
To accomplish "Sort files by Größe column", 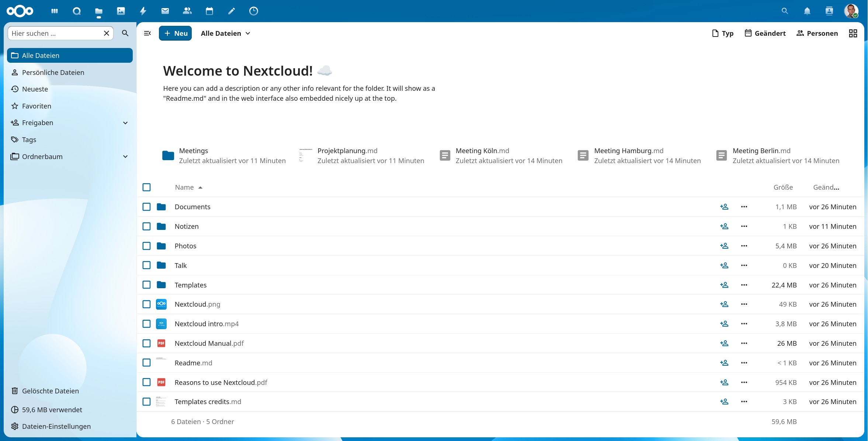I will (x=783, y=187).
